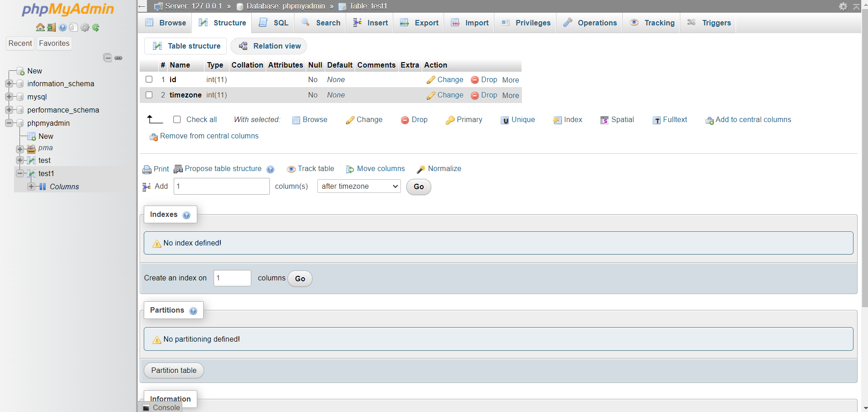Image resolution: width=868 pixels, height=412 pixels.
Task: Tick the checkbox next to timezone
Action: [149, 95]
